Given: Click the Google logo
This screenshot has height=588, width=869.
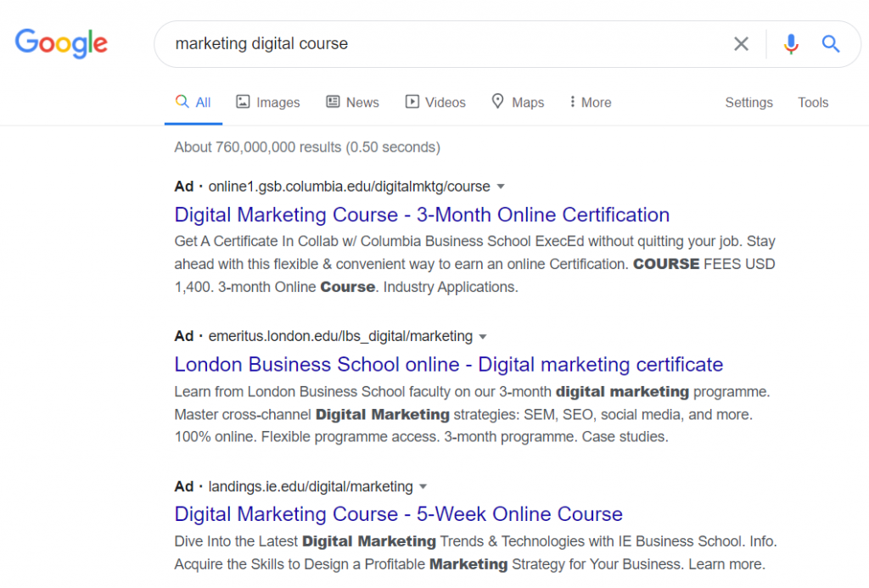Looking at the screenshot, I should (61, 43).
